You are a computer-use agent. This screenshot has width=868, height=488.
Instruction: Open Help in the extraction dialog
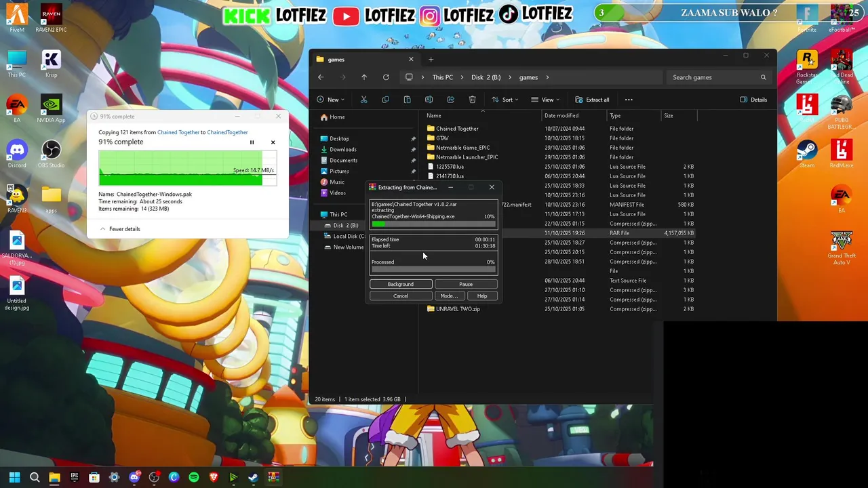481,296
